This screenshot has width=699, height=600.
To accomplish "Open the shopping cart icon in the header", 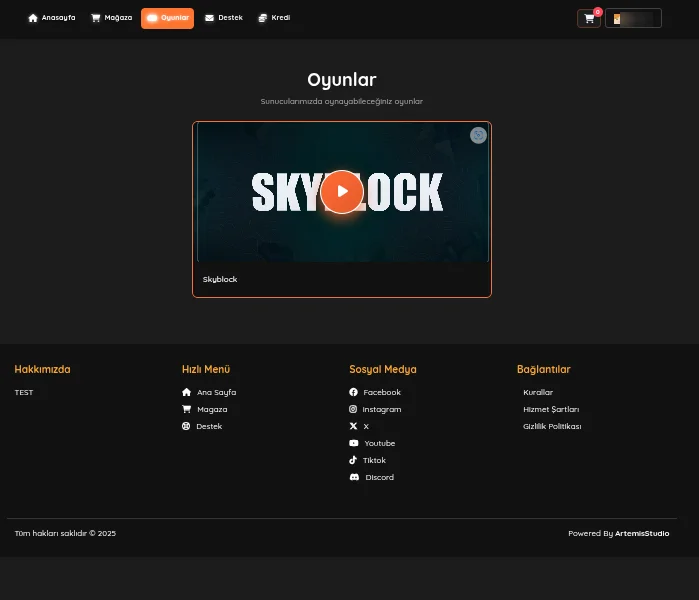I will 589,19.
